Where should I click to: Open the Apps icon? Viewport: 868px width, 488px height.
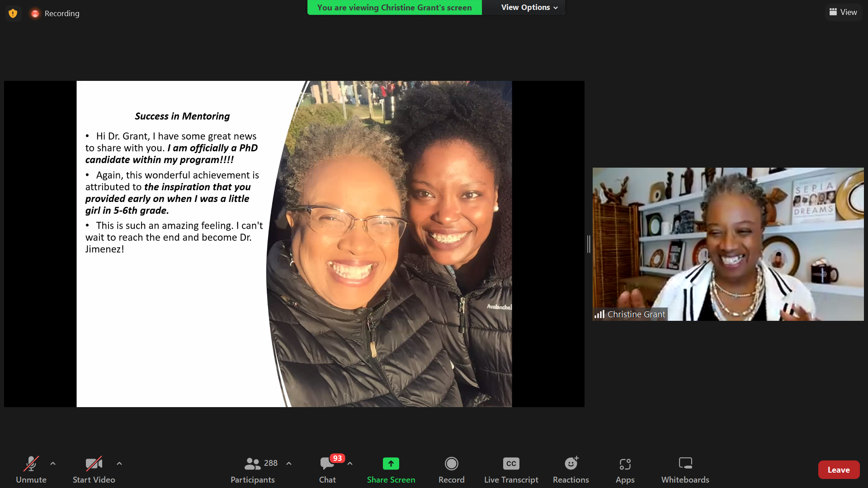625,464
